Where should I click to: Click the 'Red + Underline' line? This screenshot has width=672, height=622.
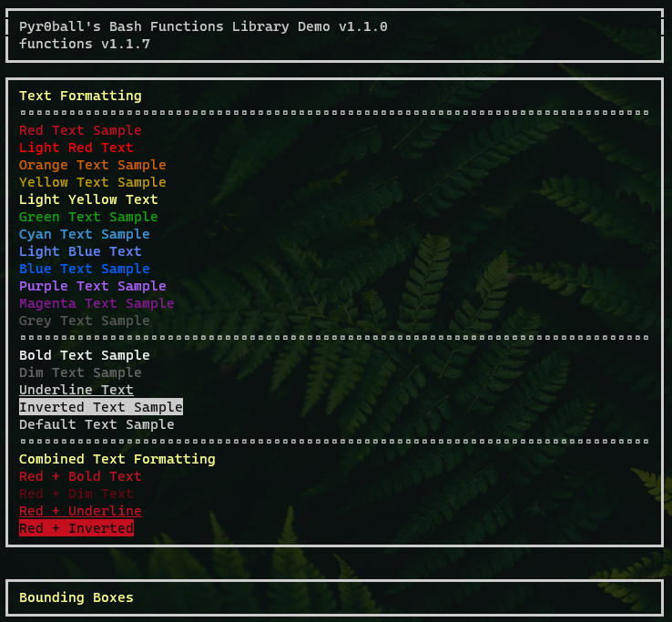[x=80, y=511]
